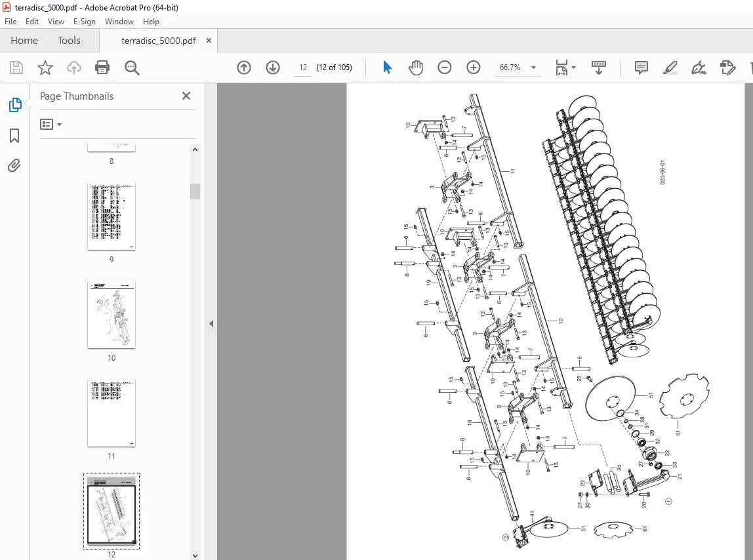This screenshot has width=753, height=560.
Task: Collapse the navigation pane arrow
Action: (x=211, y=323)
